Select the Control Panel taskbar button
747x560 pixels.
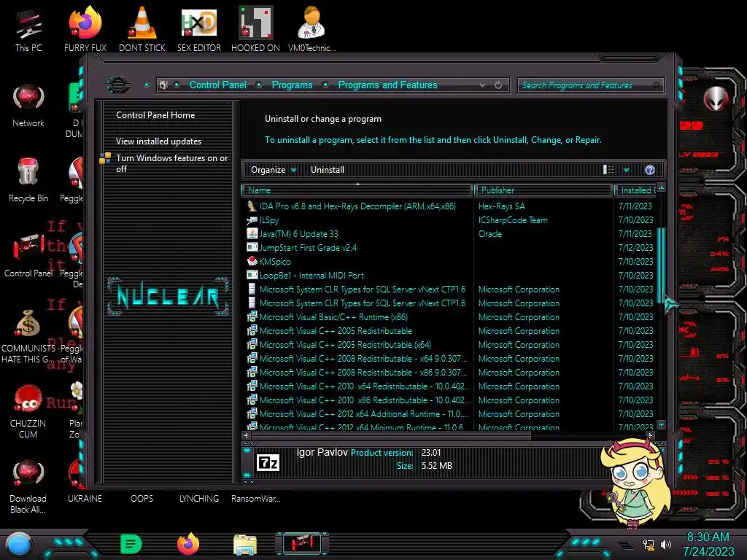302,543
